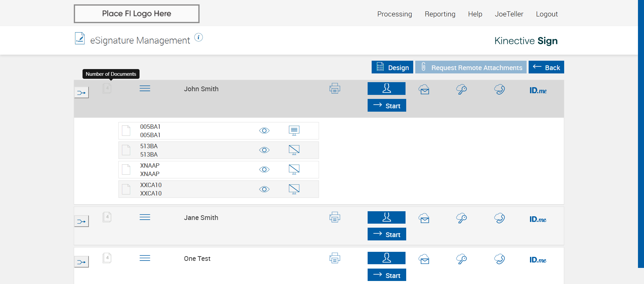Click the Back button
Image resolution: width=644 pixels, height=284 pixels.
click(546, 67)
